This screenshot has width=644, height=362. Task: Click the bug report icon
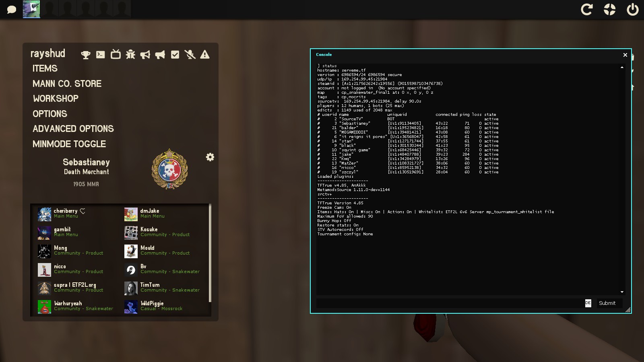pos(130,54)
